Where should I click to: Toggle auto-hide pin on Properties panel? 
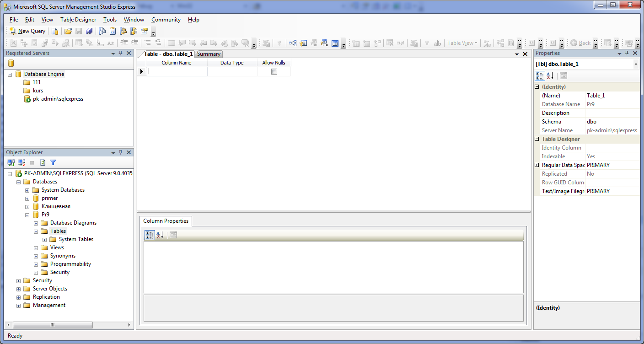(628, 53)
